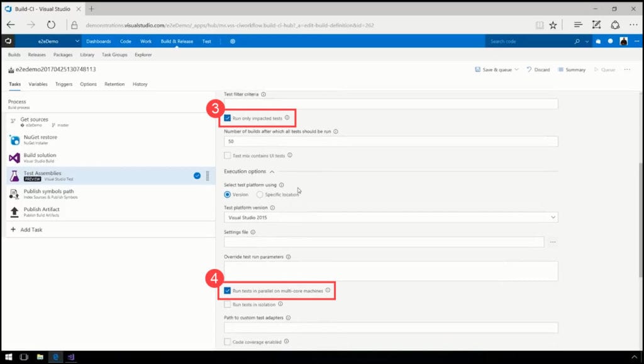Go back with the browser back arrow

click(x=11, y=25)
